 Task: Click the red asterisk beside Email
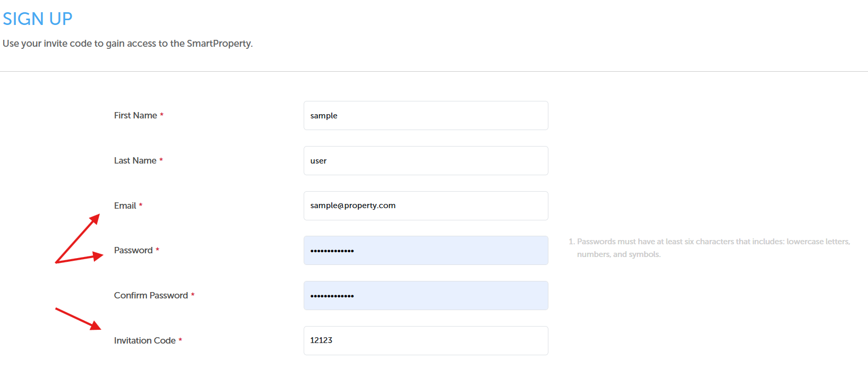tap(141, 205)
